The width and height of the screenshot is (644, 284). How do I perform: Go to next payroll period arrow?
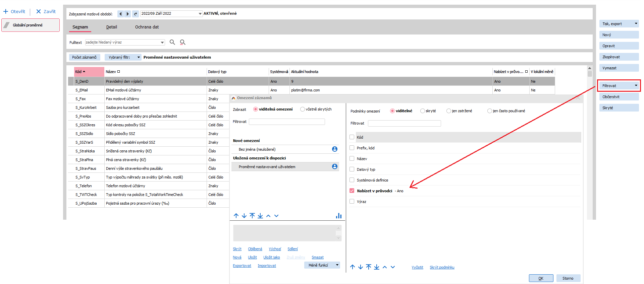127,14
